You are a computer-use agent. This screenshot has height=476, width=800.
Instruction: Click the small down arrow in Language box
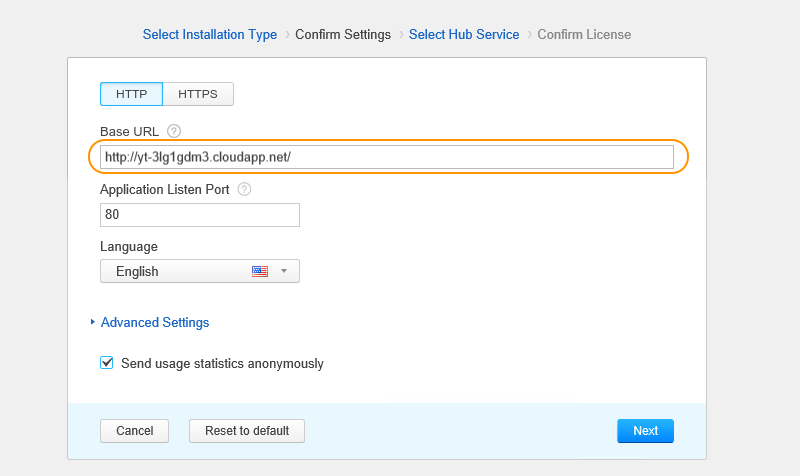point(284,271)
